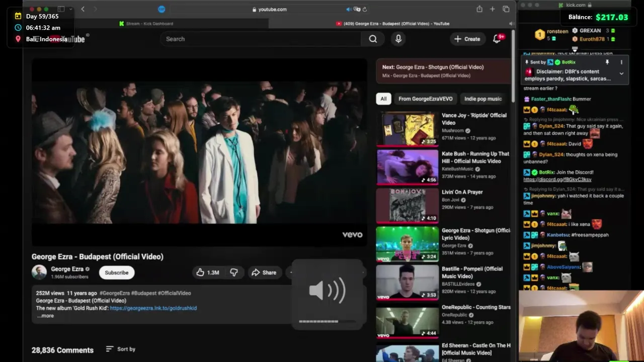Open George Ezra Shotgun Lyric Video thumbnail
This screenshot has height=362, width=644.
[x=408, y=244]
